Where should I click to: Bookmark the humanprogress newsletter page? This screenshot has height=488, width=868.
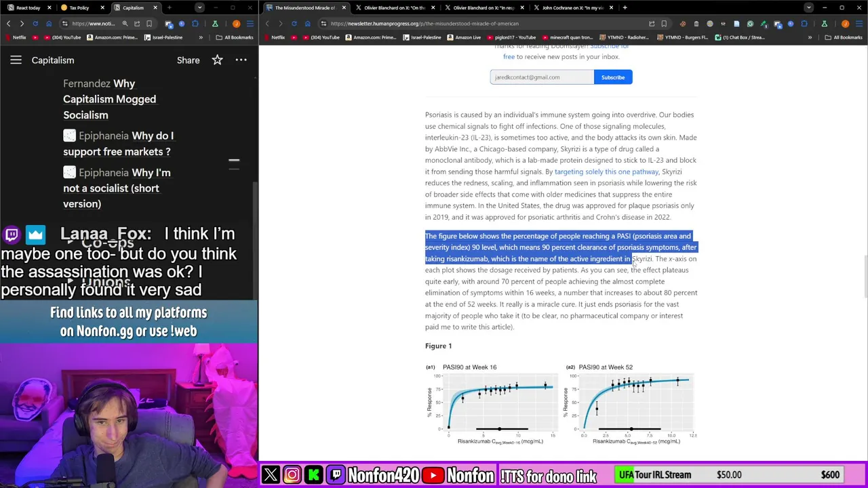click(664, 24)
